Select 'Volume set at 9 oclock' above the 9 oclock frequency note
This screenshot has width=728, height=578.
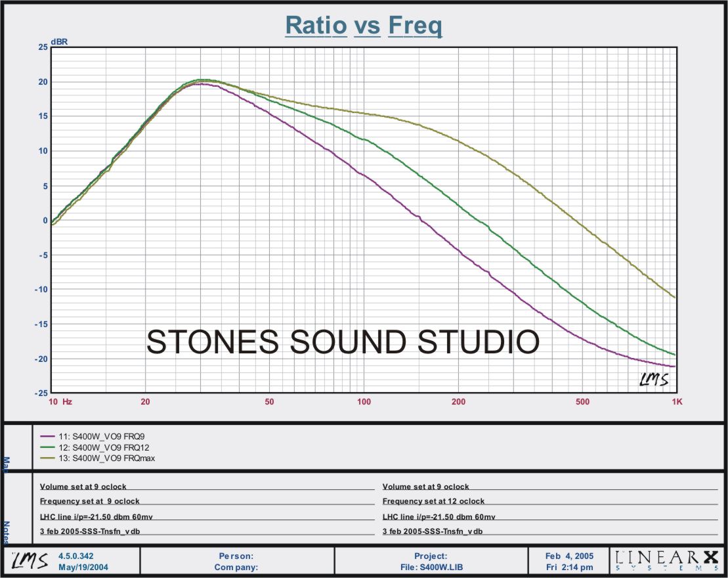(x=83, y=487)
